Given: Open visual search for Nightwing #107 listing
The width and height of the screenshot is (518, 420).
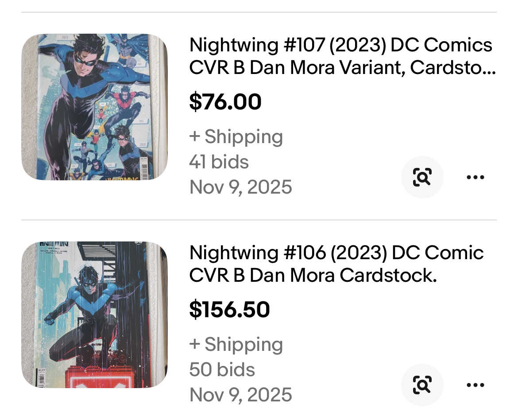Looking at the screenshot, I should (422, 177).
